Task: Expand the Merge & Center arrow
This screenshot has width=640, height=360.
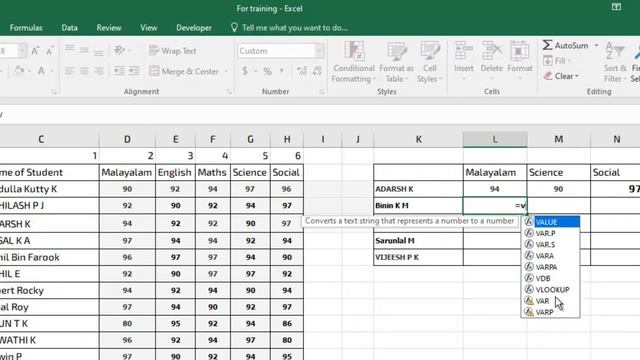Action: (226, 71)
